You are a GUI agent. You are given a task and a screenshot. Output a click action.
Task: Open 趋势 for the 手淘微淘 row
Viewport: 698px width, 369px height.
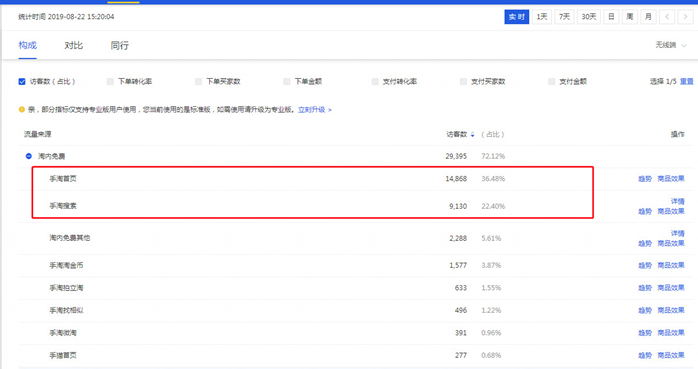pos(645,333)
